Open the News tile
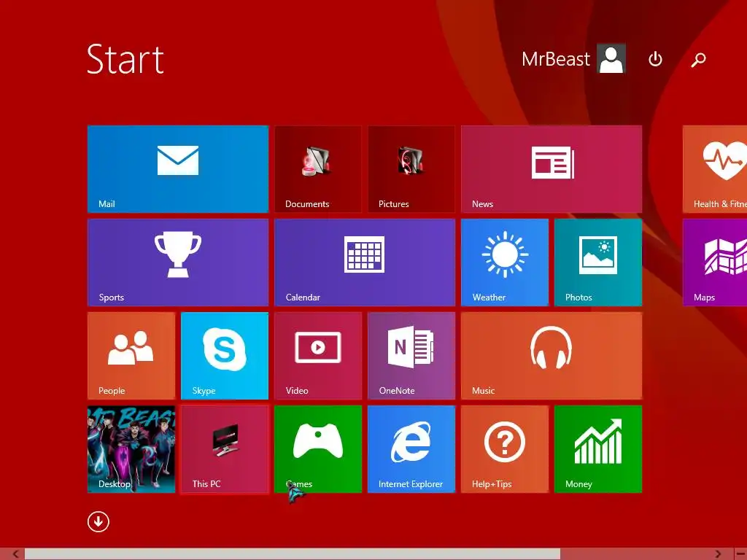Viewport: 747px width, 560px height. (x=551, y=169)
